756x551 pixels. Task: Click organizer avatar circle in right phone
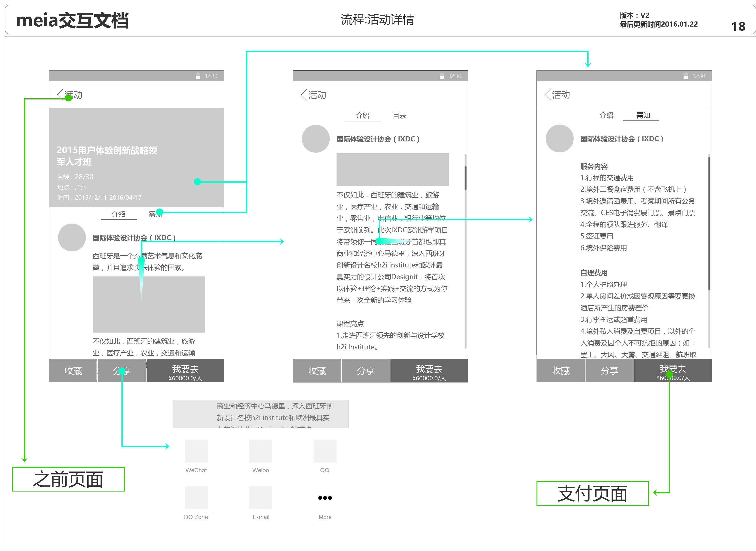tap(559, 138)
